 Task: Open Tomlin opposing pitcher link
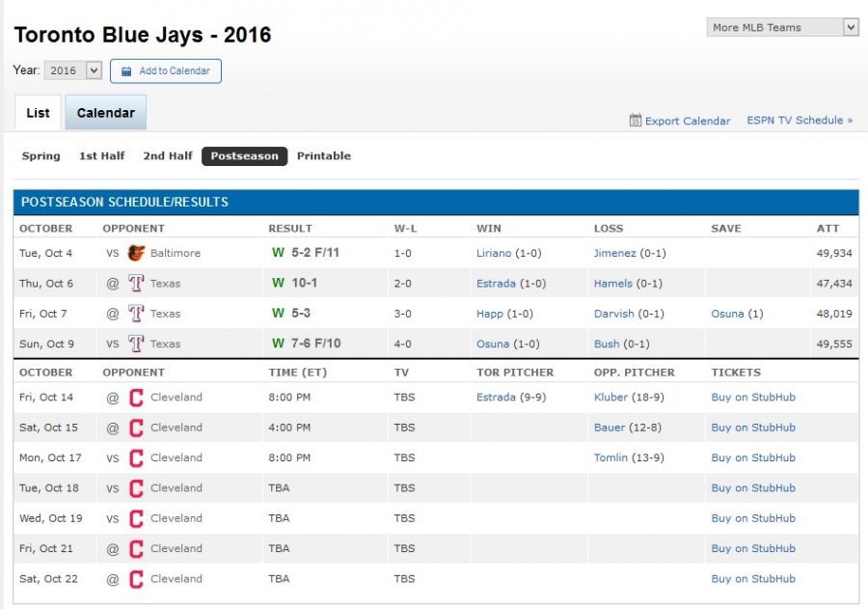[x=610, y=457]
